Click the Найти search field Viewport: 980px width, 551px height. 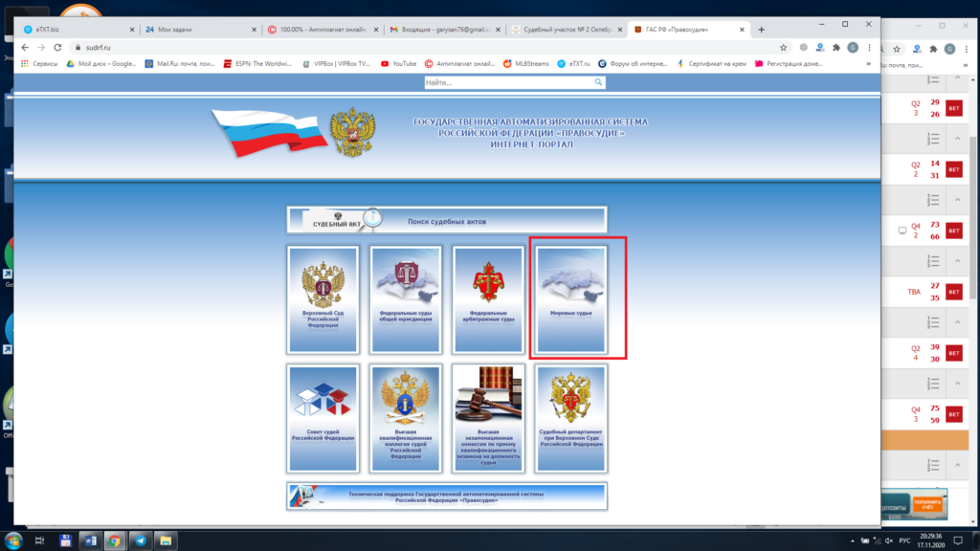(x=509, y=82)
